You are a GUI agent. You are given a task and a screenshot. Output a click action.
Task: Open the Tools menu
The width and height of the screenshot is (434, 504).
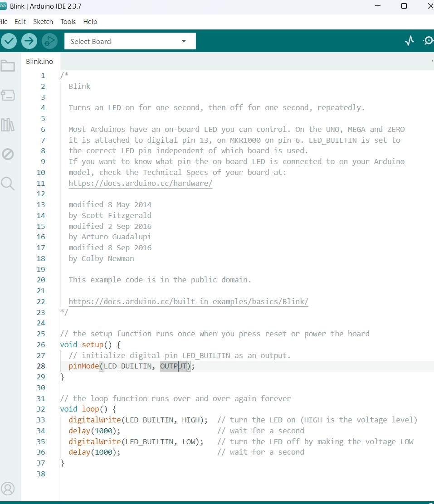pyautogui.click(x=68, y=22)
